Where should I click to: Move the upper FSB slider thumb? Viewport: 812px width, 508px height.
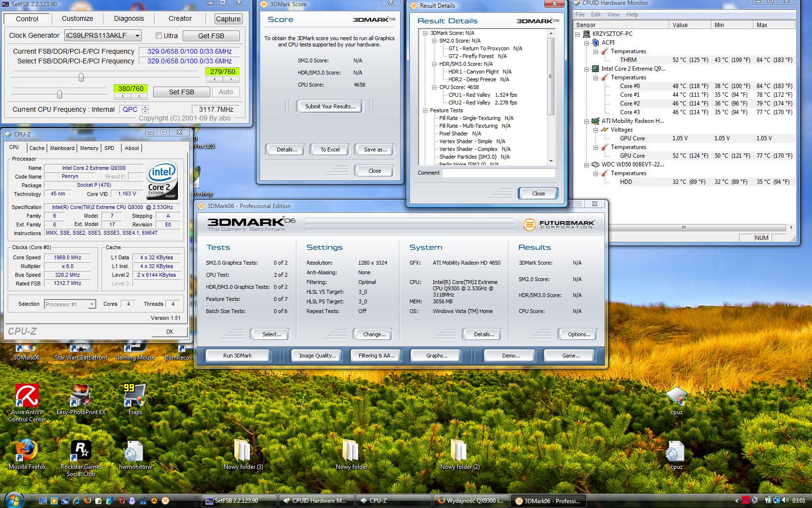tap(81, 77)
